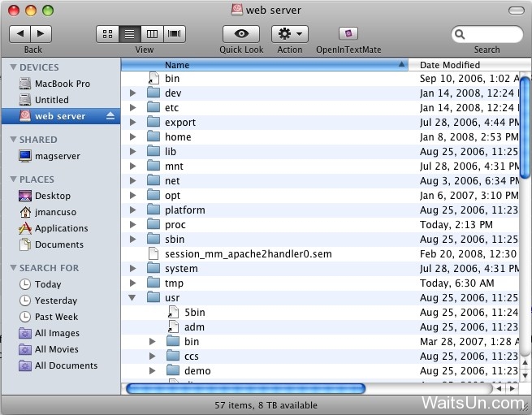Switch to icon view mode
Viewport: 532px width, 415px height.
[107, 34]
